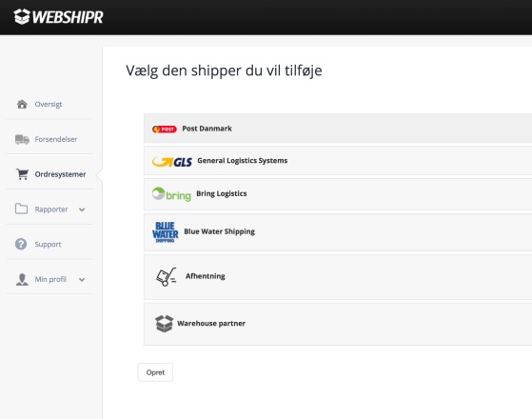The width and height of the screenshot is (532, 419).
Task: Select the General Logistics Systems row
Action: pyautogui.click(x=338, y=161)
